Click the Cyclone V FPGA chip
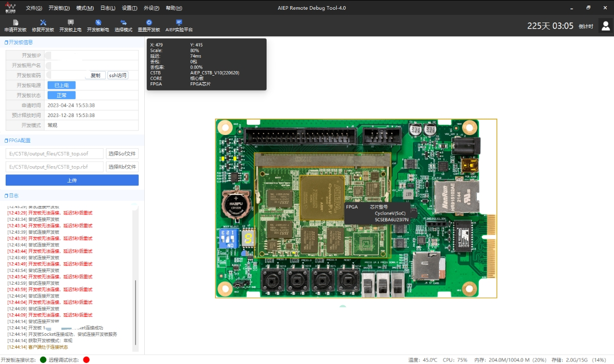The width and height of the screenshot is (614, 364). (322, 198)
